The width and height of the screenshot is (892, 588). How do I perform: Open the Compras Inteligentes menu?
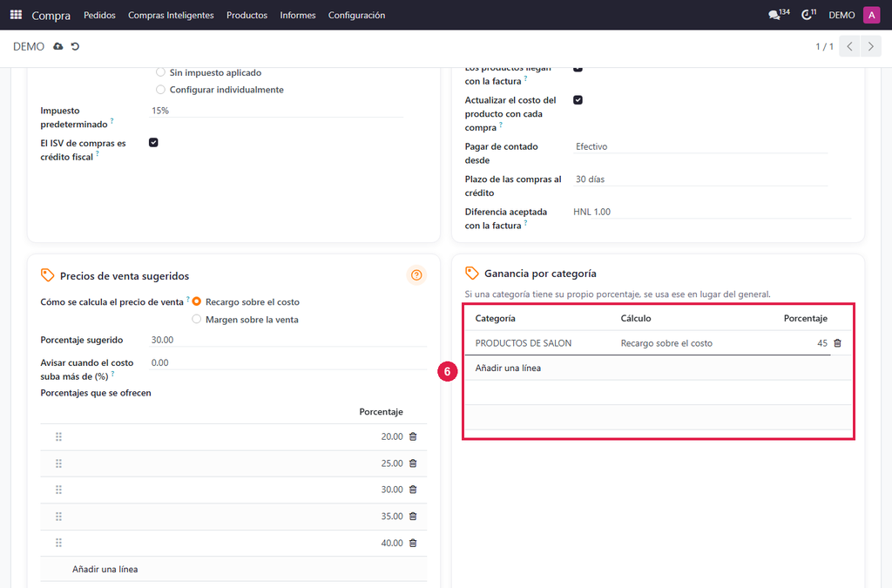[x=171, y=16]
